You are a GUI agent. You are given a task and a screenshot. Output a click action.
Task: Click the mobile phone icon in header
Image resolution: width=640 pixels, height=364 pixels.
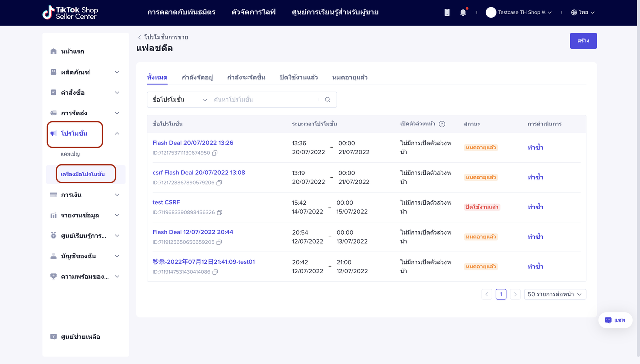[x=447, y=13]
